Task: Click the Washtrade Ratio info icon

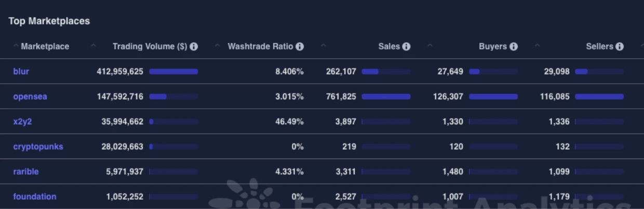Action: point(300,47)
